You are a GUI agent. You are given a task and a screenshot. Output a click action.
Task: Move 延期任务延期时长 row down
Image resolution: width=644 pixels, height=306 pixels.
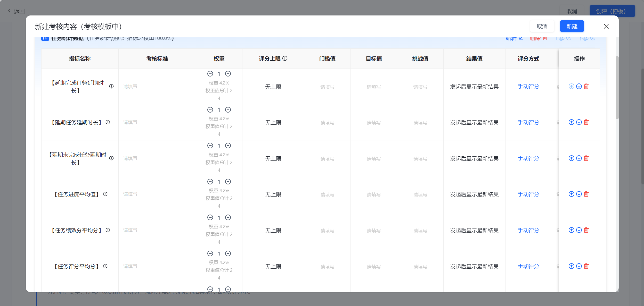pos(579,122)
